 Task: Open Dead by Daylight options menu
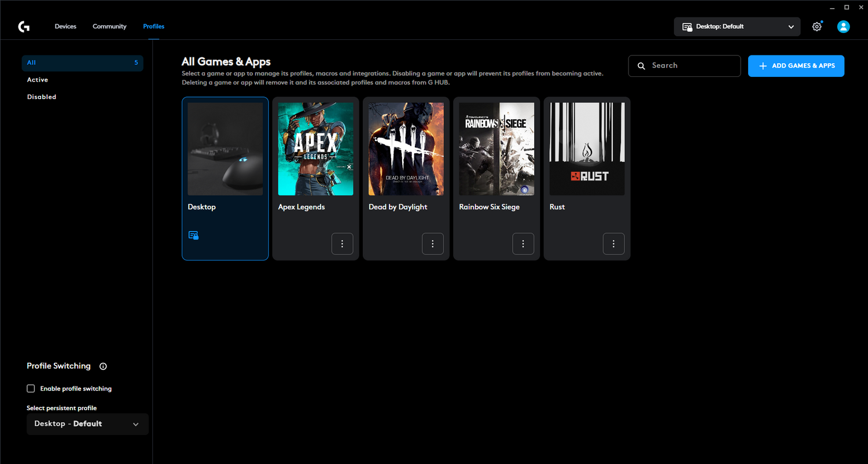tap(433, 244)
